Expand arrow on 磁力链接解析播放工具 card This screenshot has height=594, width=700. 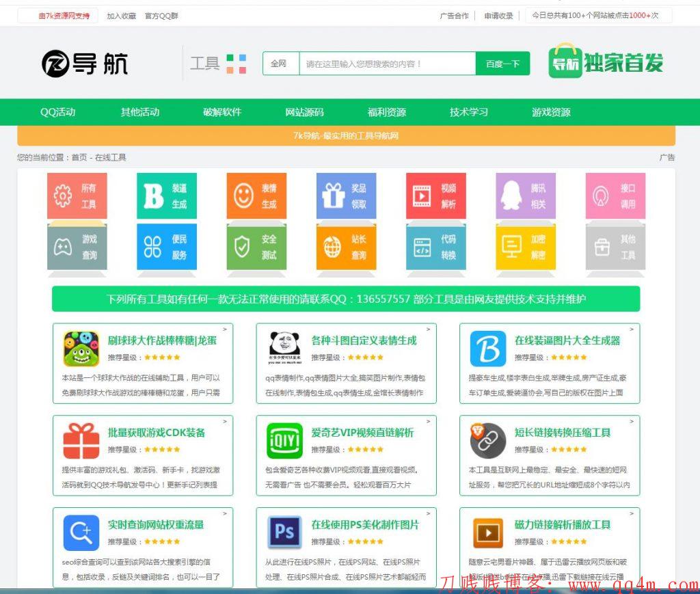tap(632, 513)
